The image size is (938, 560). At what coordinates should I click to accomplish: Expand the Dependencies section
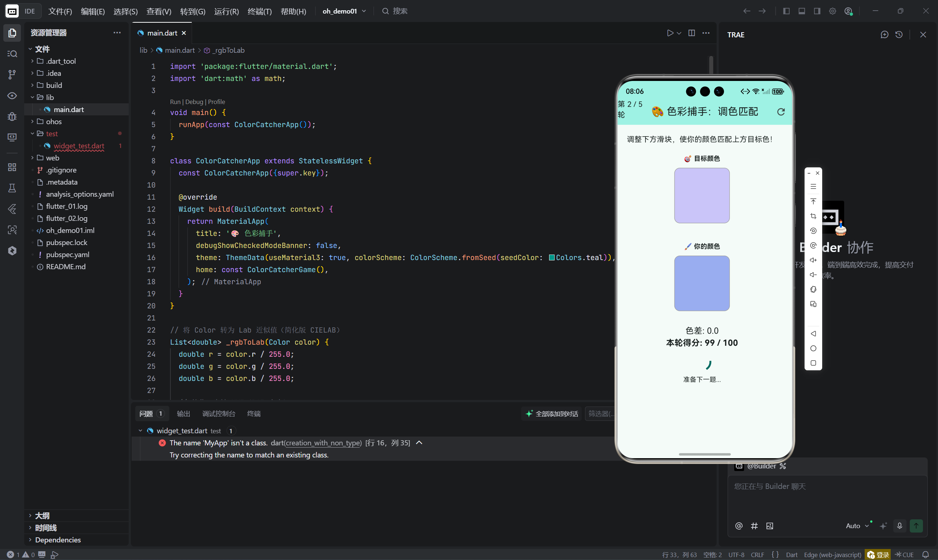[58, 539]
